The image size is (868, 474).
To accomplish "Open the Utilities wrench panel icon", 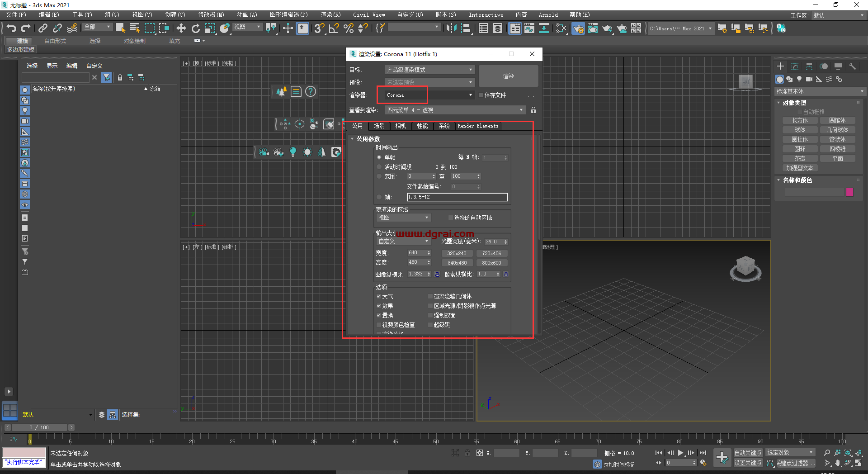I will click(x=853, y=66).
